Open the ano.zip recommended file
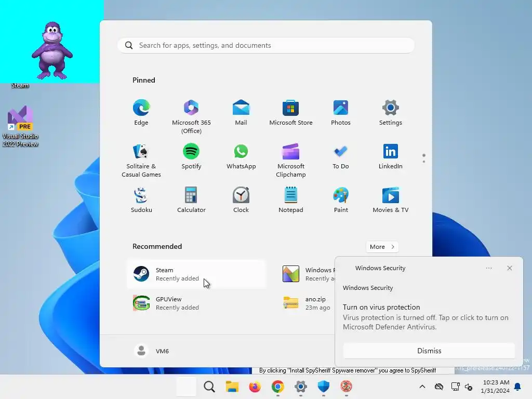 click(307, 303)
